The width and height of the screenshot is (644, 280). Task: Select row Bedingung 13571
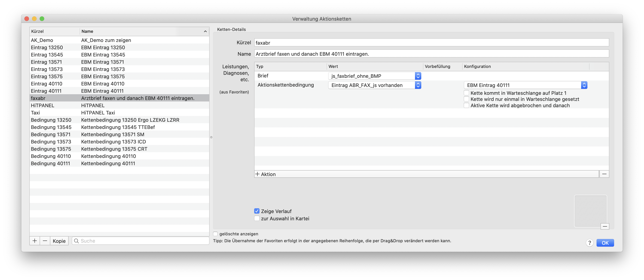(119, 134)
